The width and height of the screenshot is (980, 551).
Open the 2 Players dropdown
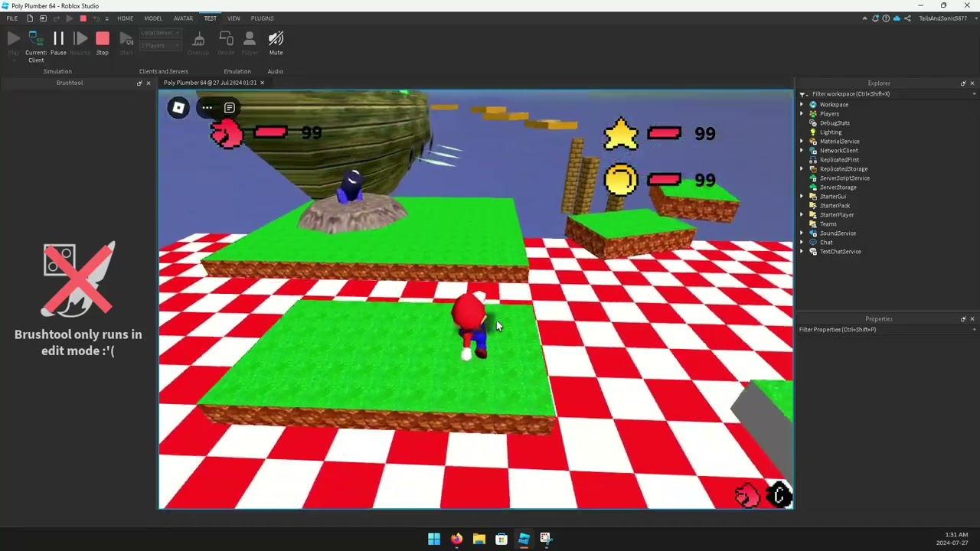160,46
